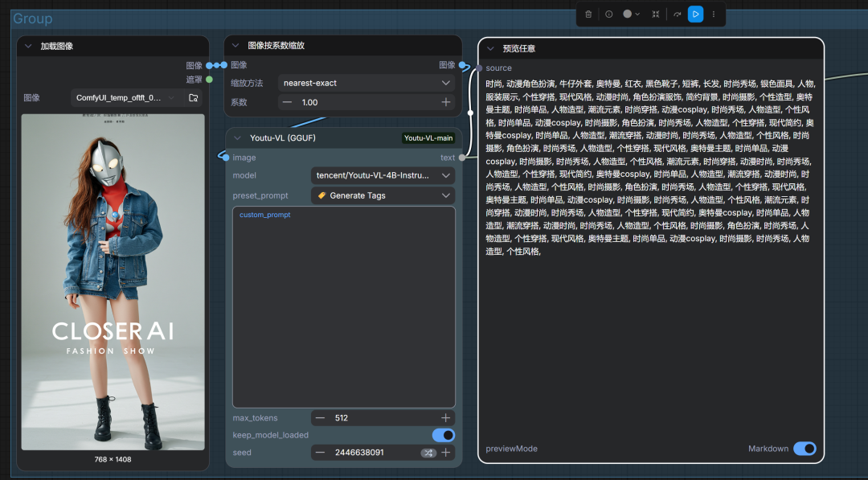Click the 遮罩 output port
The image size is (868, 480).
click(x=209, y=80)
